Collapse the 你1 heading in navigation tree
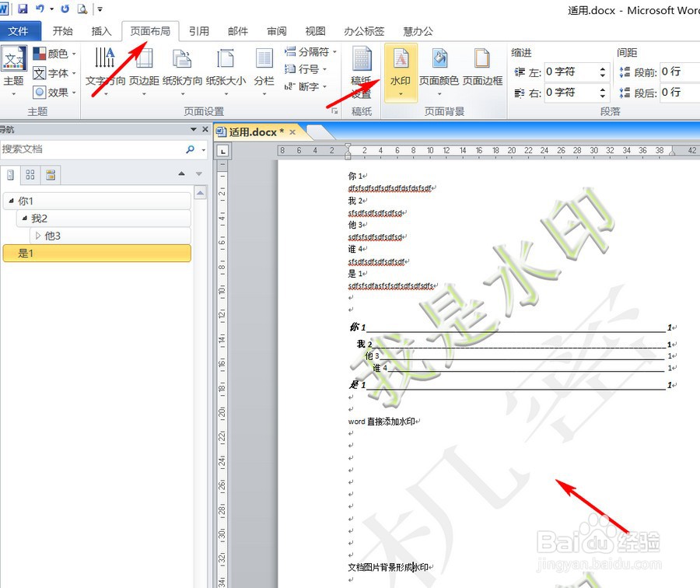The image size is (700, 588). (x=11, y=201)
